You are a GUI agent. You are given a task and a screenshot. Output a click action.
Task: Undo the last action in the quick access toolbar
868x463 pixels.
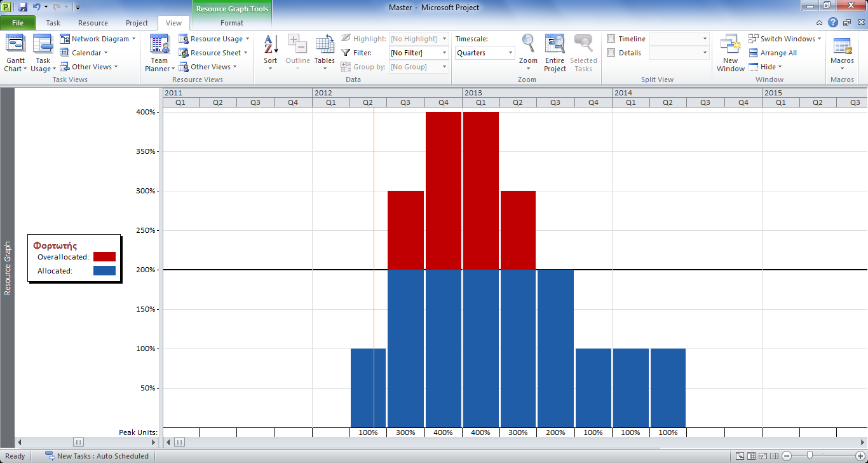click(x=37, y=7)
